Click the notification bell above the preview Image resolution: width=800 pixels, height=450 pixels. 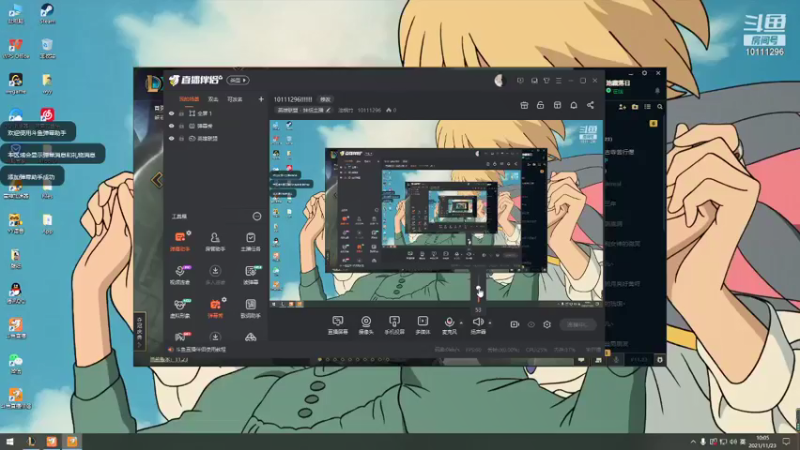pos(573,105)
